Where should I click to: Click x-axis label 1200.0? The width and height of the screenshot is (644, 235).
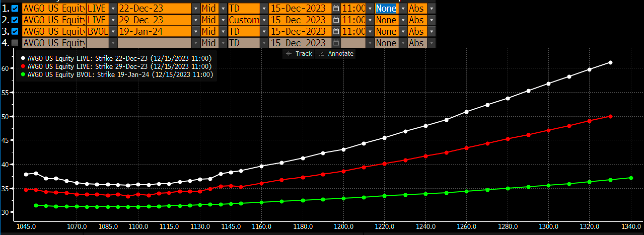pyautogui.click(x=343, y=227)
